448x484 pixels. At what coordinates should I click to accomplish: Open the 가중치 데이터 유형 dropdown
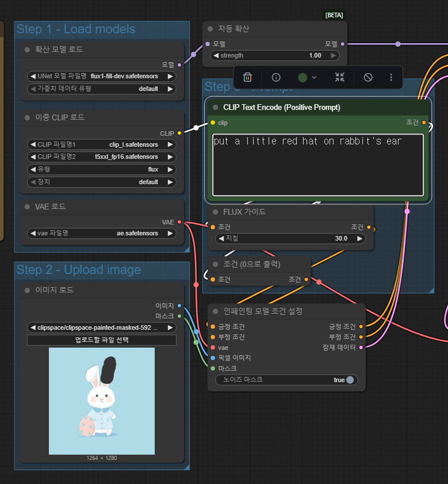(102, 89)
